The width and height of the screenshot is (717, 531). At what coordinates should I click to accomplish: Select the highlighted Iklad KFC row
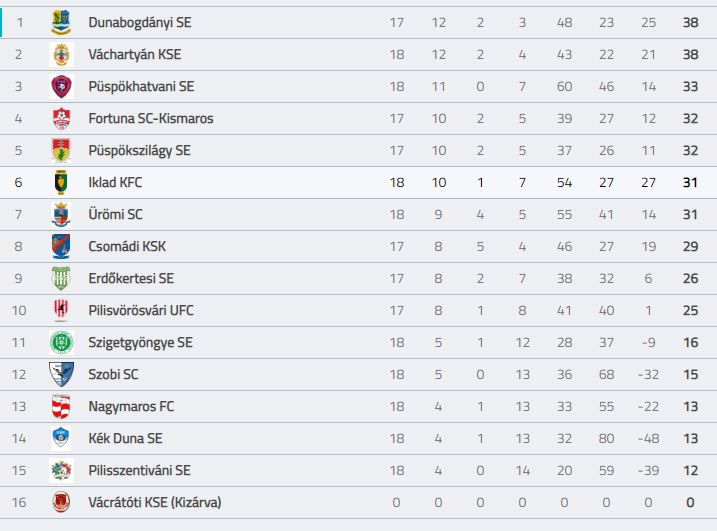click(358, 182)
